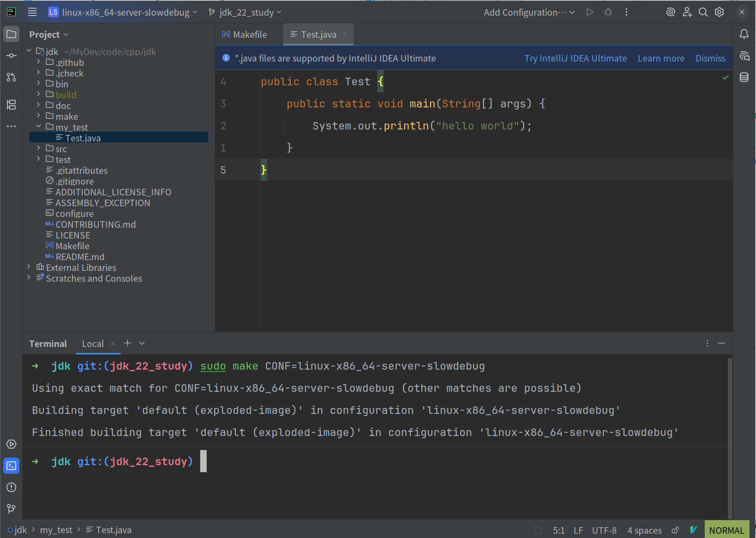
Task: Show the Notifications bell panel
Action: [744, 34]
